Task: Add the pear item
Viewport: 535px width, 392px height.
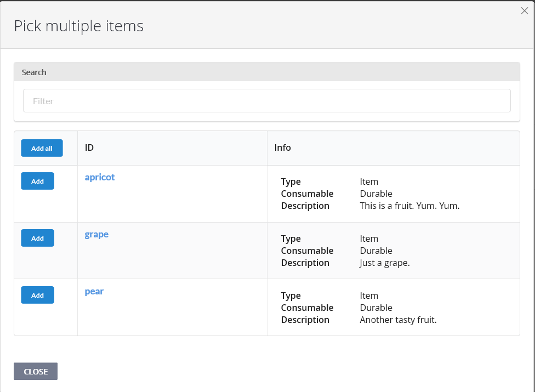Action: coord(37,295)
